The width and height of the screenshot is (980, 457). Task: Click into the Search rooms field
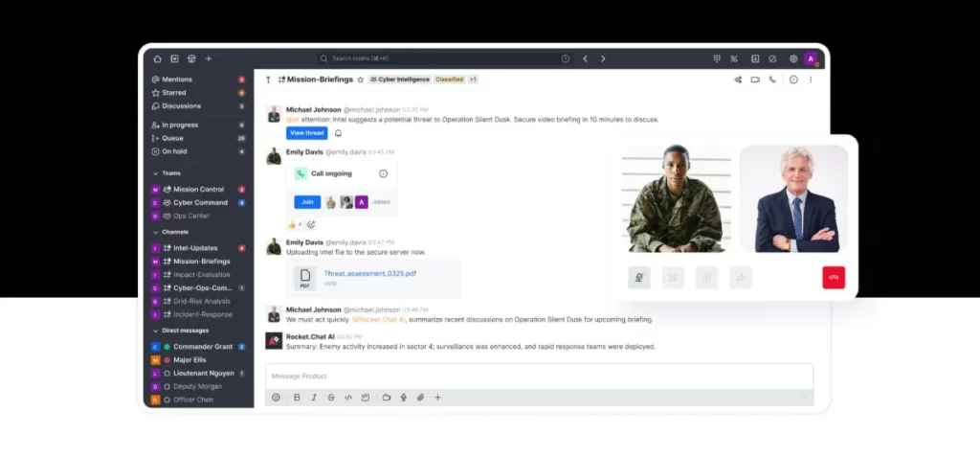point(444,58)
